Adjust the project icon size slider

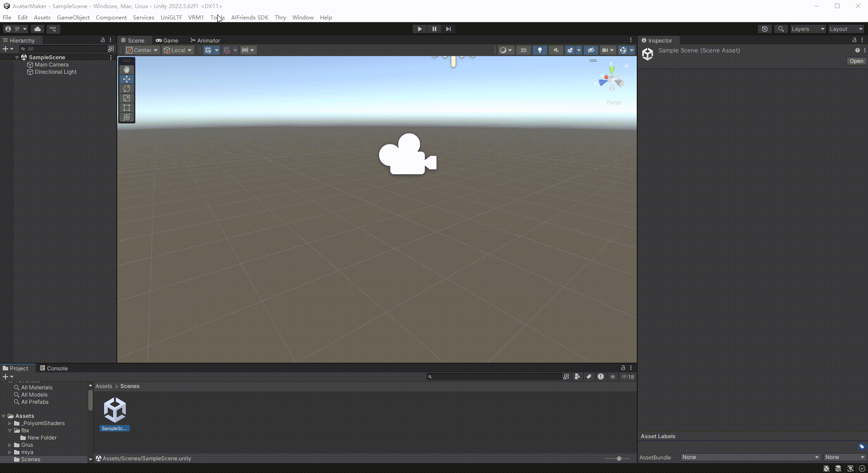click(619, 459)
